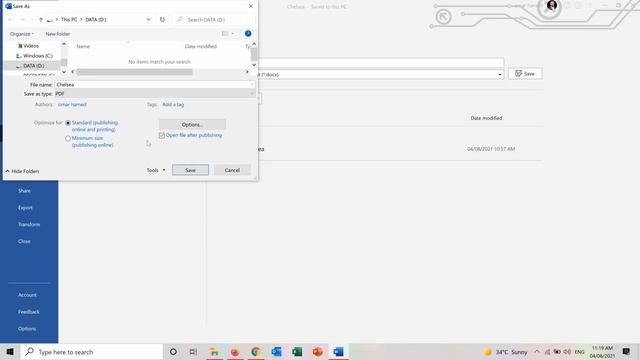Select Minimum size publishing online option
This screenshot has width=640, height=360.
68,139
